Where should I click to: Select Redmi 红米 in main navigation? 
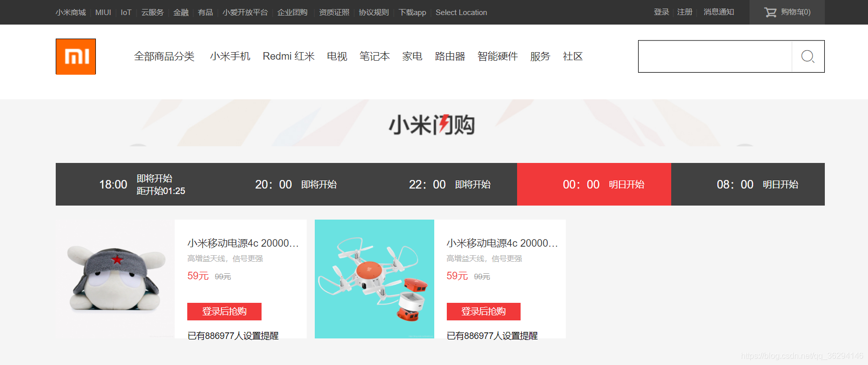tap(289, 56)
